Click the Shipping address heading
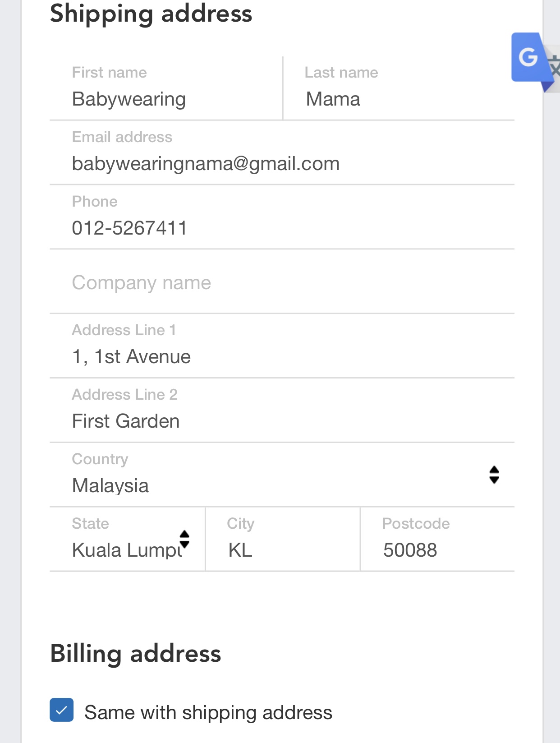Image resolution: width=560 pixels, height=743 pixels. (151, 14)
